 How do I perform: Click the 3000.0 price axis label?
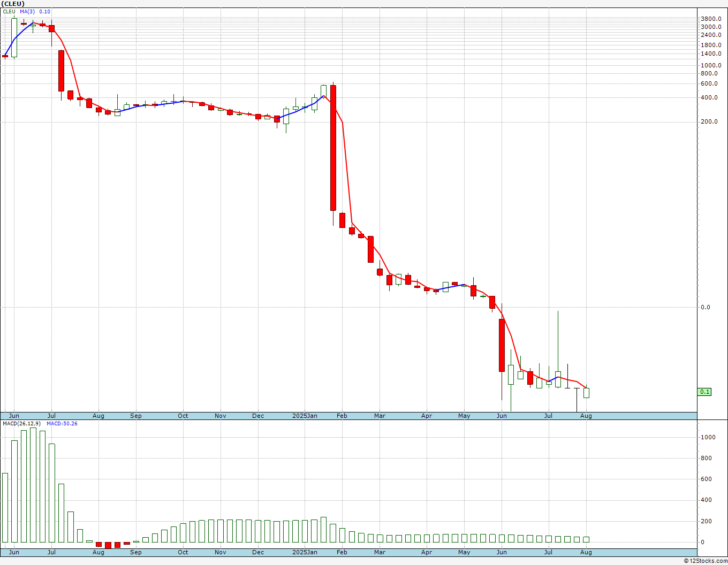click(x=711, y=27)
